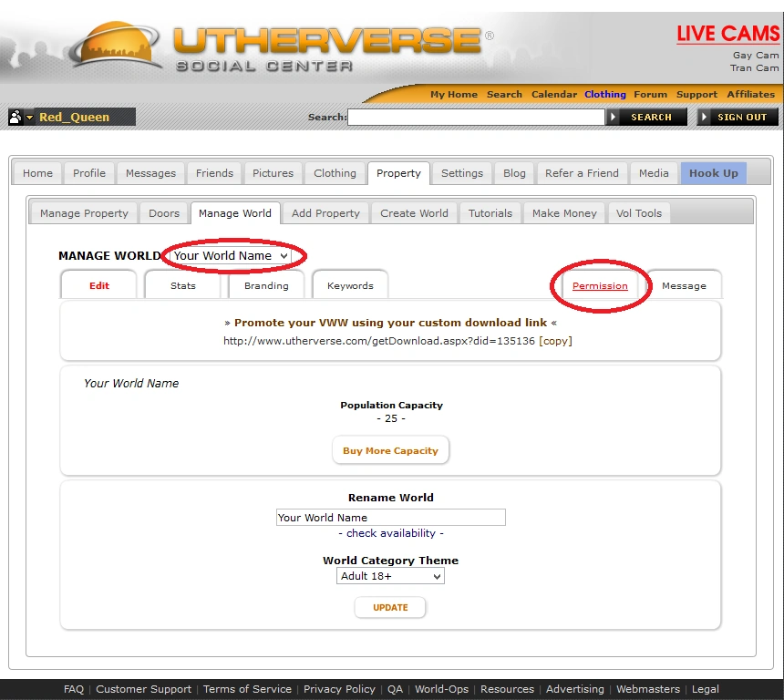This screenshot has width=784, height=700.
Task: Open the Stats world tab
Action: tap(182, 285)
